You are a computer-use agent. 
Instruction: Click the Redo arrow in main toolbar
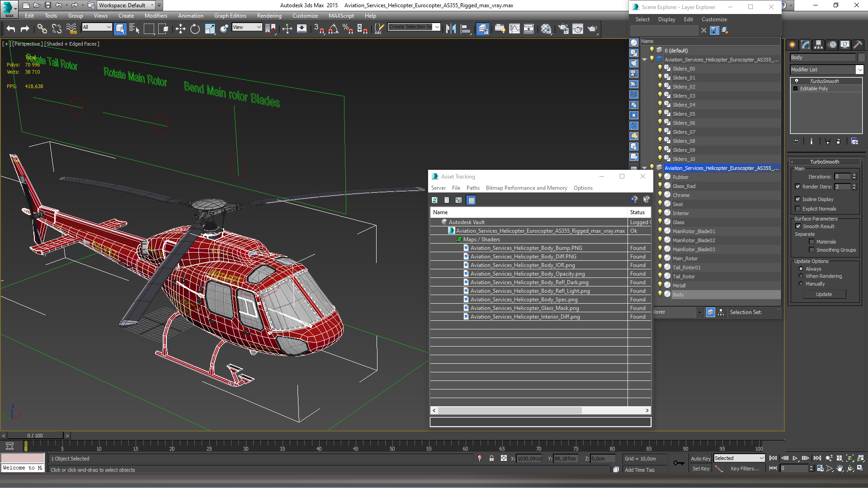[x=25, y=29]
